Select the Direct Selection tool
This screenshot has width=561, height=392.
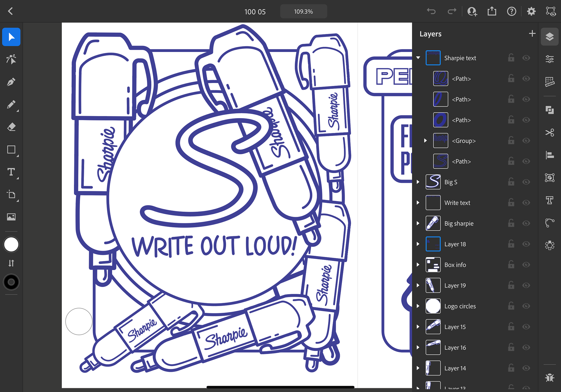click(11, 59)
